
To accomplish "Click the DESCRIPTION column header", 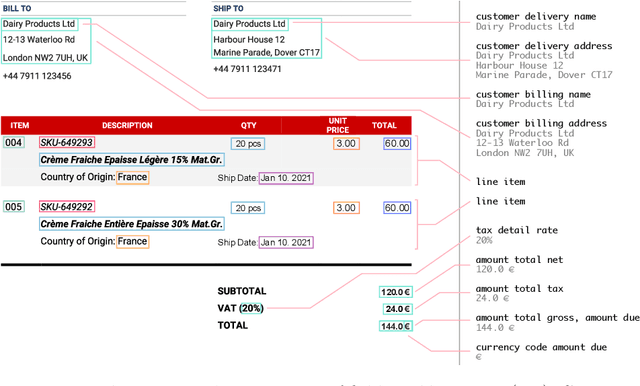I will [x=127, y=126].
